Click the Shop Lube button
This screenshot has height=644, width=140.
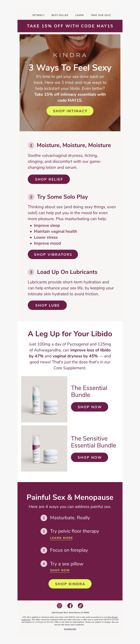[47, 305]
